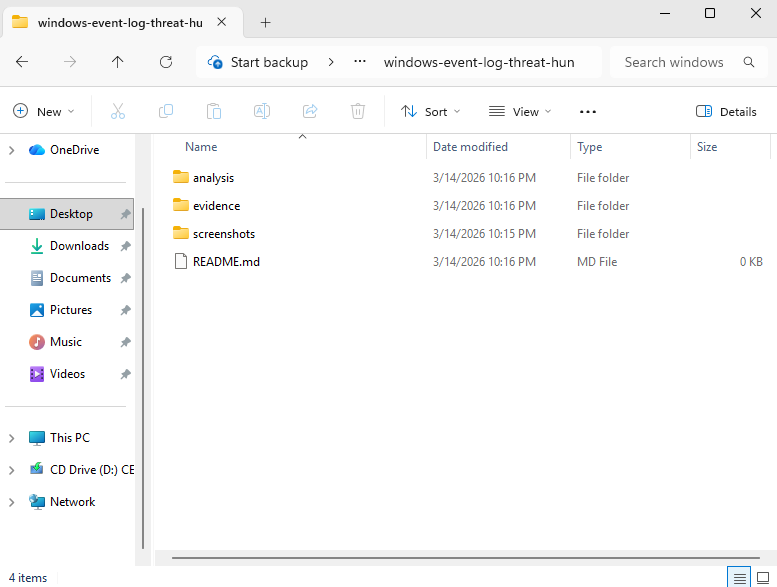
Task: Click the pin icon beside Pictures
Action: (125, 310)
